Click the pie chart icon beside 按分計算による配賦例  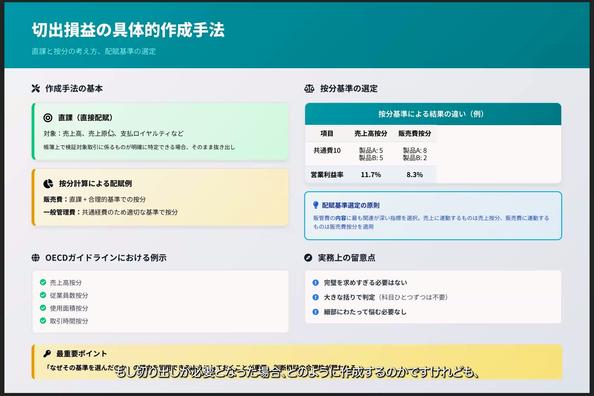pos(48,183)
